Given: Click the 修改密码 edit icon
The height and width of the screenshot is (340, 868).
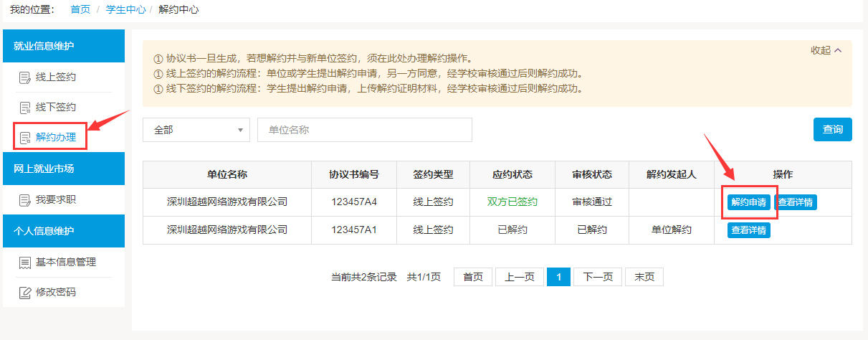Looking at the screenshot, I should click(x=24, y=293).
